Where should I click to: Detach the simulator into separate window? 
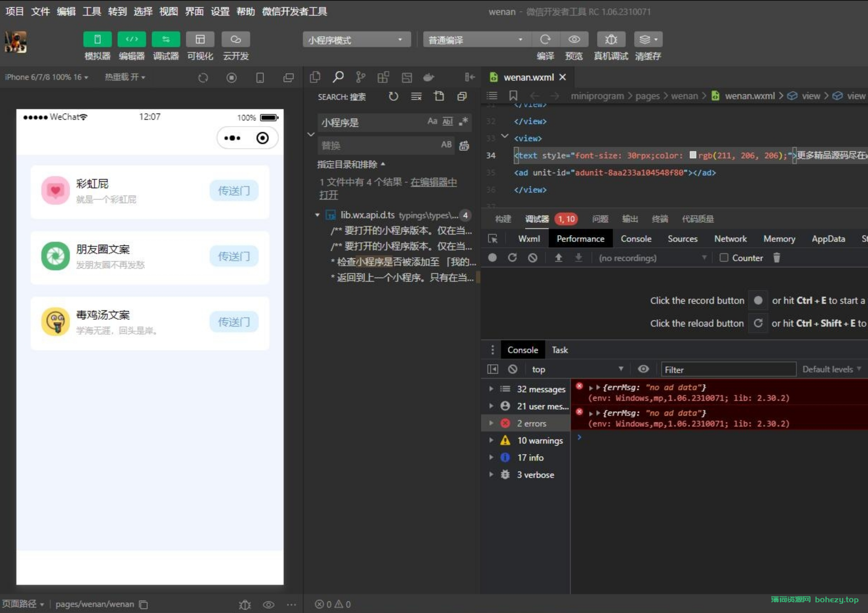289,78
